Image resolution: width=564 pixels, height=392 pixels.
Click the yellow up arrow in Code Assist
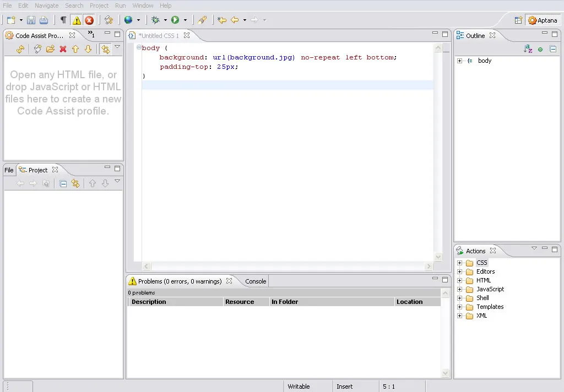76,48
